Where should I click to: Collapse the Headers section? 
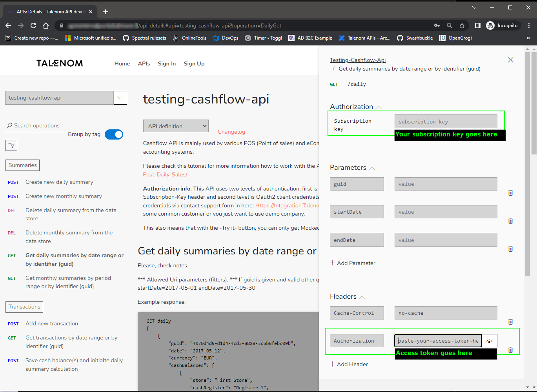point(362,297)
